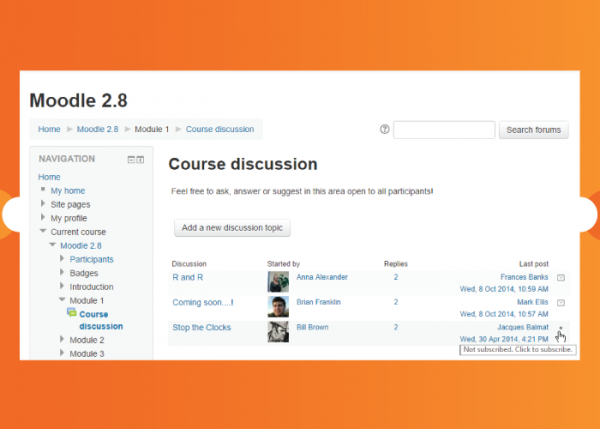Image resolution: width=600 pixels, height=429 pixels.
Task: Select Moodle 2.8 in the breadcrumb
Action: tap(98, 130)
